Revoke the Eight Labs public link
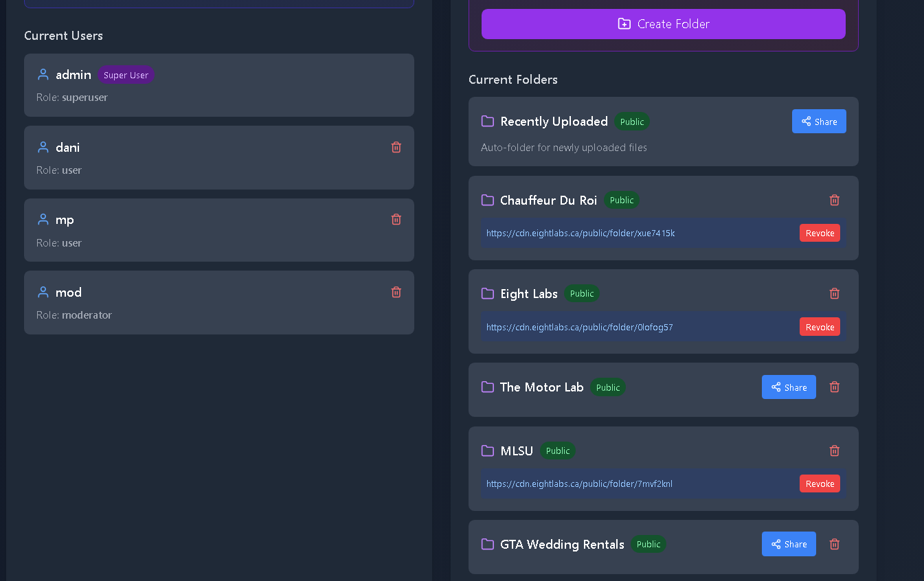The width and height of the screenshot is (924, 581). point(820,326)
